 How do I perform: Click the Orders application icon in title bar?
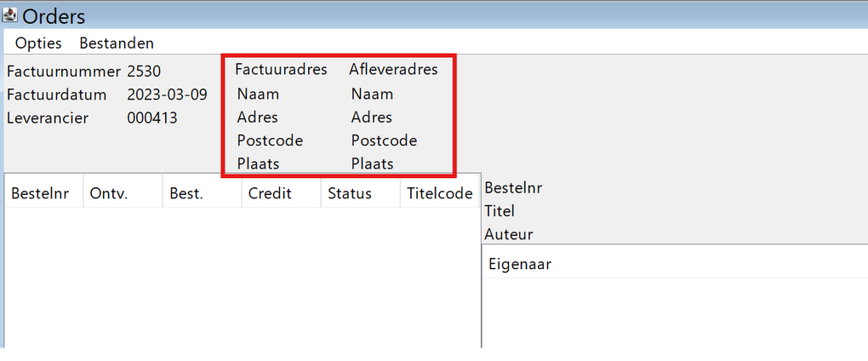11,14
